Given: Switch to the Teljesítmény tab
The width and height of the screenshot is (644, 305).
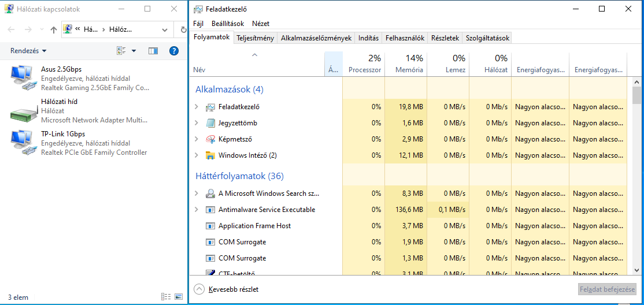Looking at the screenshot, I should [x=256, y=38].
